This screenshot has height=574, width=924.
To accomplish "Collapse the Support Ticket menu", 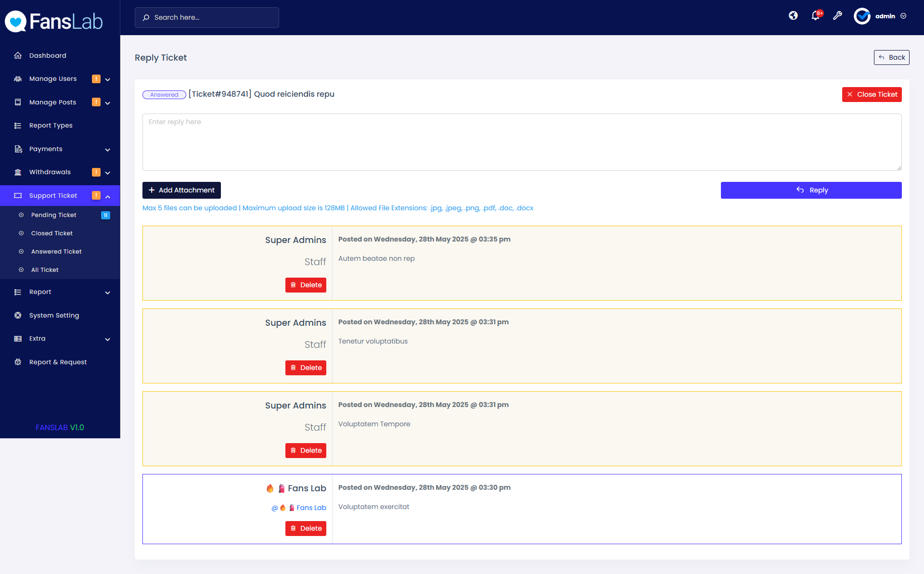I will 108,195.
